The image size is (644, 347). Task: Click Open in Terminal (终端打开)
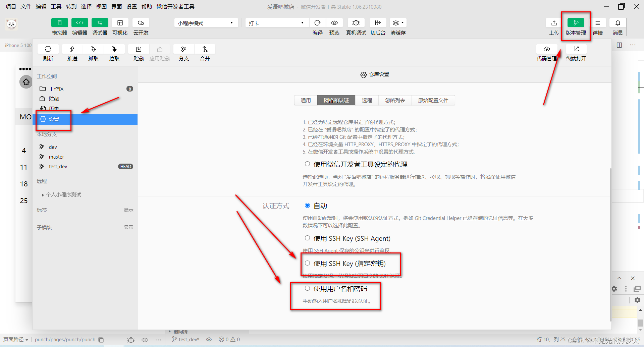(576, 49)
